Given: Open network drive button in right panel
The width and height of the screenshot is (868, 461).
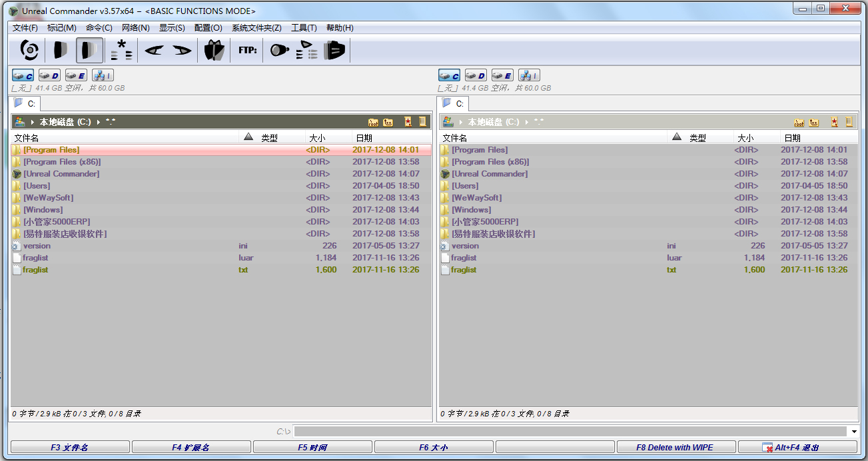Looking at the screenshot, I should tap(529, 75).
